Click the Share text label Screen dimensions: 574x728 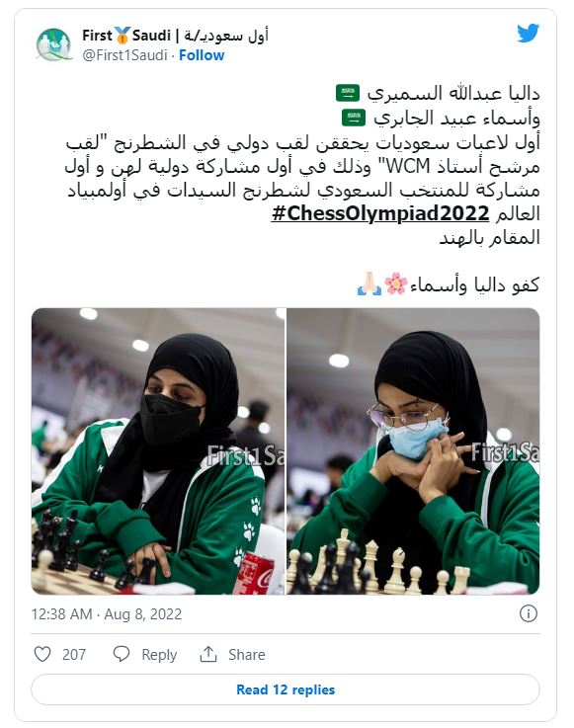click(x=247, y=655)
